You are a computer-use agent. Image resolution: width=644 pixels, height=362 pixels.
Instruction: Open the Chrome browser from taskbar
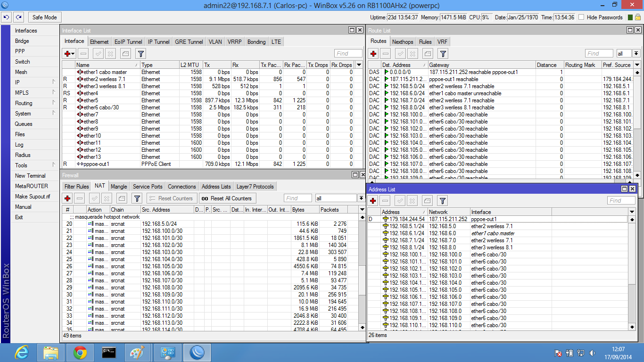[x=80, y=353]
